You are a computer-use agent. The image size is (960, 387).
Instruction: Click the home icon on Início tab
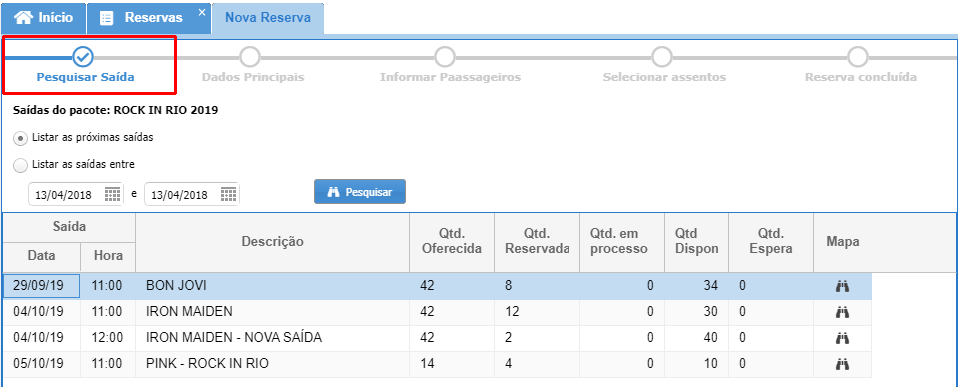pyautogui.click(x=23, y=18)
